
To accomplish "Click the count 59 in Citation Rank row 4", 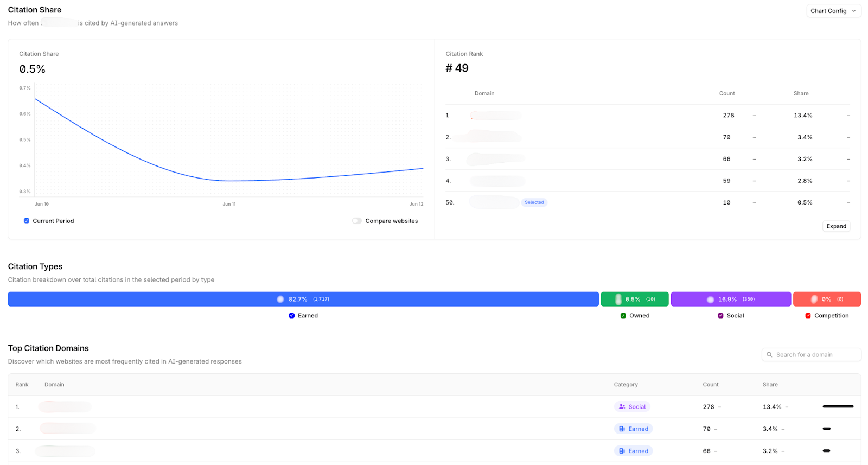I will tap(726, 181).
